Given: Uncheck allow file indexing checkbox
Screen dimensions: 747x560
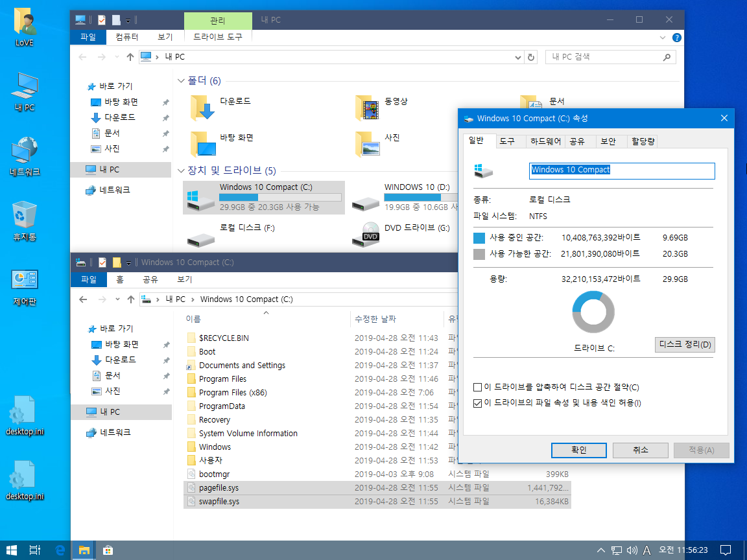Looking at the screenshot, I should pos(477,403).
